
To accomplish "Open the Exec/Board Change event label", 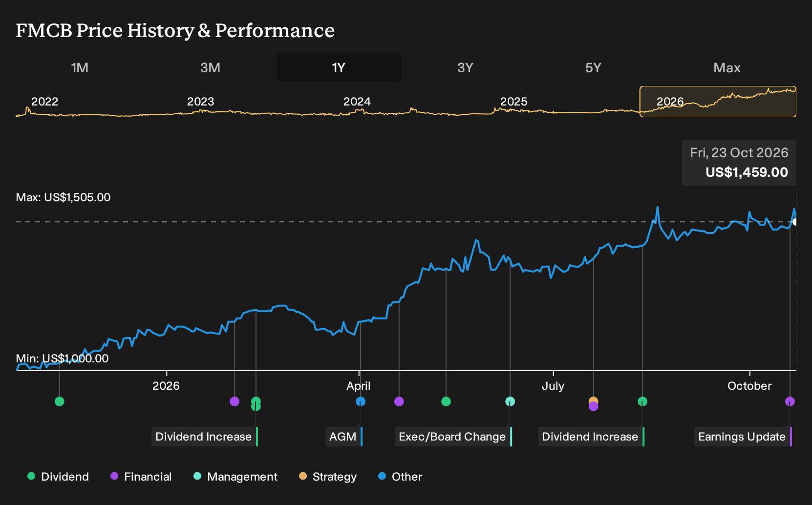I will 453,437.
